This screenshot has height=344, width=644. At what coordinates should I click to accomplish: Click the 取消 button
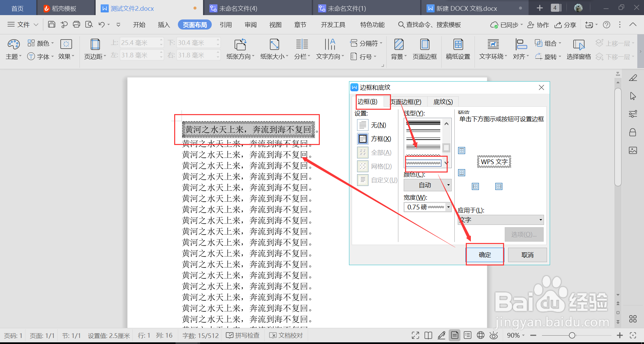(527, 255)
